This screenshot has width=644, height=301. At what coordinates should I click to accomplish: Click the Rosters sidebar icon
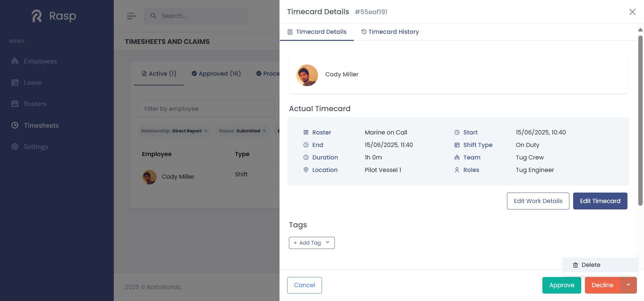[x=15, y=104]
